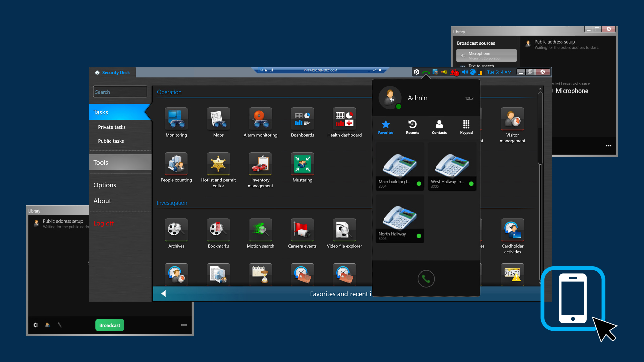Viewport: 644px width, 362px height.
Task: Open the Cardholder activities task
Action: coord(512,230)
